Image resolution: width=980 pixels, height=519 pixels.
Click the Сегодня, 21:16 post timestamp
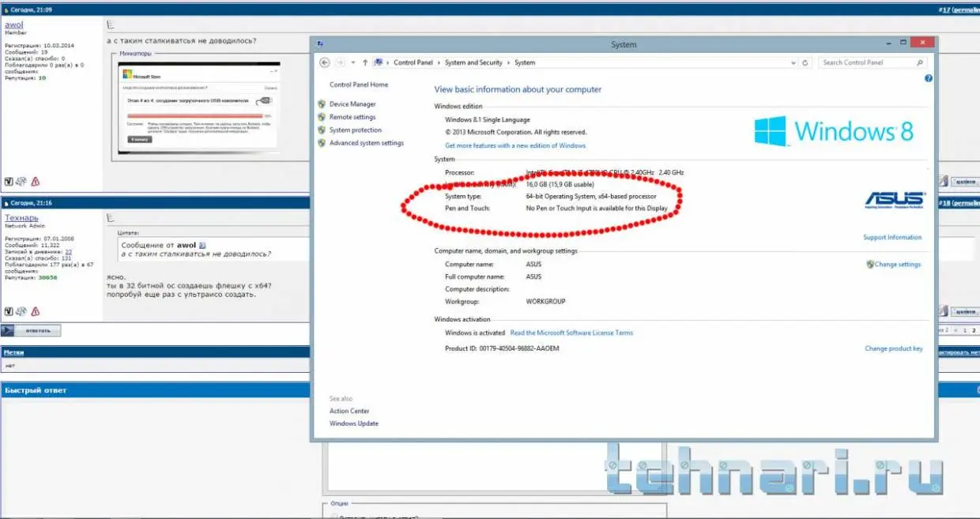[x=31, y=203]
